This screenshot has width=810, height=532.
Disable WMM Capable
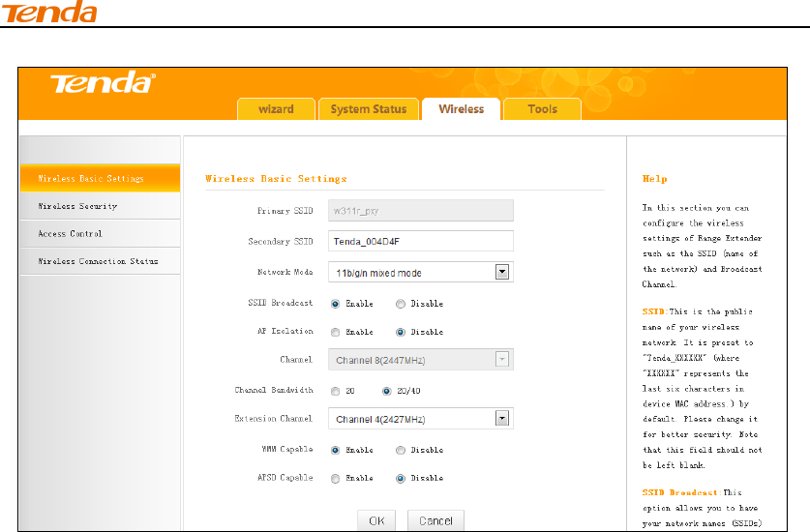point(401,451)
